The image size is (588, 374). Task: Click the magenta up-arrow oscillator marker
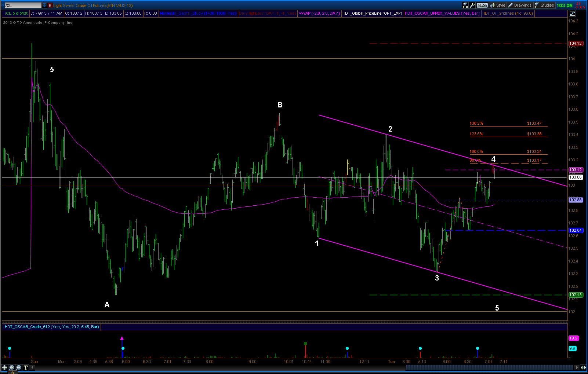[122, 338]
